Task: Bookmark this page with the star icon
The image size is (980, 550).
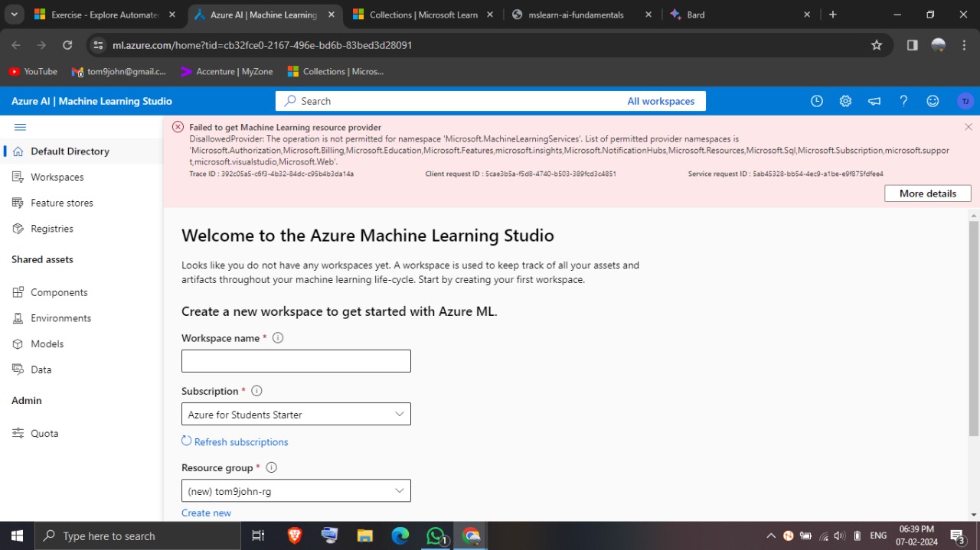Action: click(877, 45)
